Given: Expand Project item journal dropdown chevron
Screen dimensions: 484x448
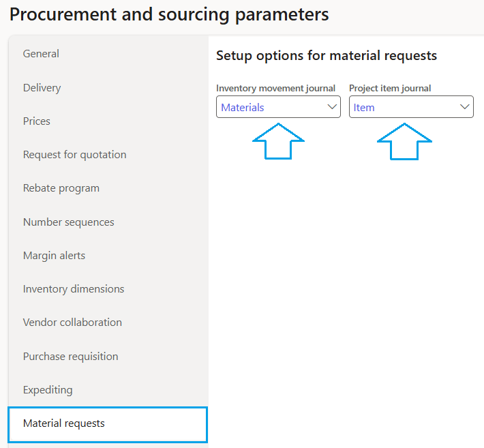Looking at the screenshot, I should point(465,107).
